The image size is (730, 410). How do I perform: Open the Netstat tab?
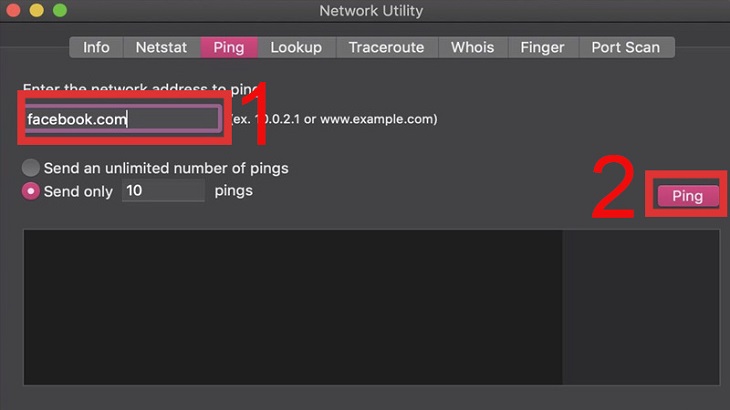162,47
